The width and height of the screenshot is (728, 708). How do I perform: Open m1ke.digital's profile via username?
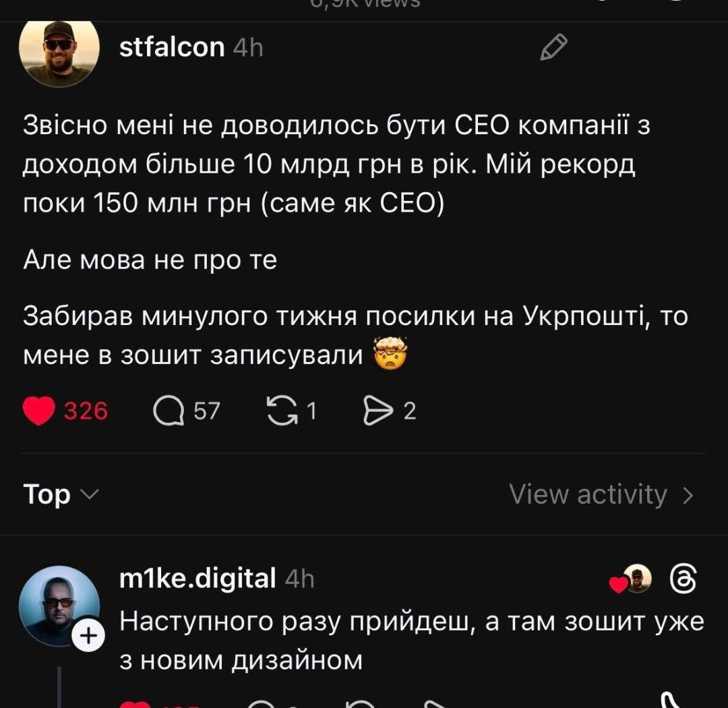[197, 579]
